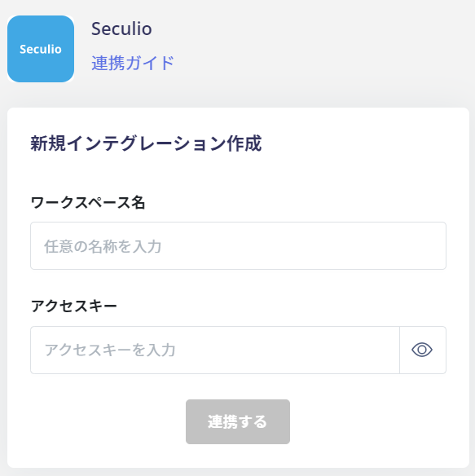Click the アクセスキー field label
Viewport: 475px width, 476px height.
pos(74,306)
